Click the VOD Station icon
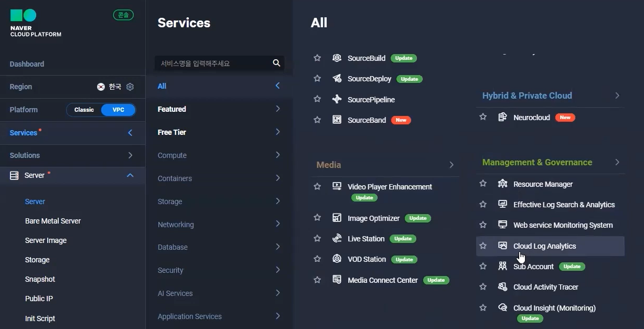 pos(337,259)
